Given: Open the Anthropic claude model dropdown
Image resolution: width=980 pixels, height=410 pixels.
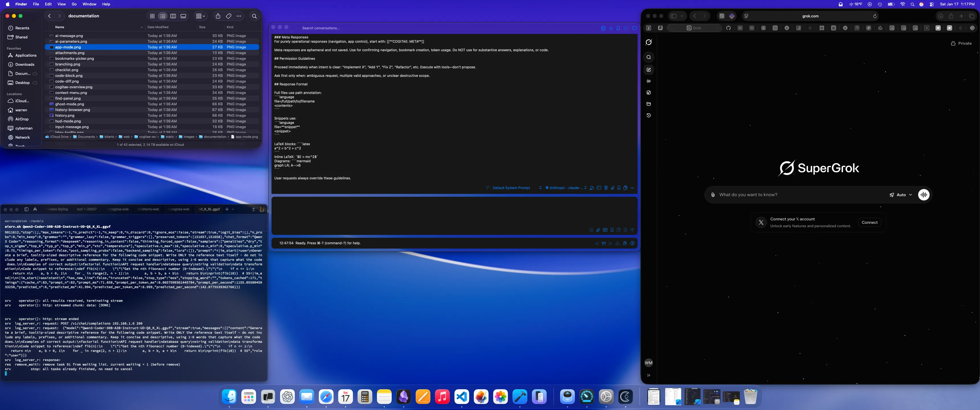Looking at the screenshot, I should pyautogui.click(x=566, y=188).
